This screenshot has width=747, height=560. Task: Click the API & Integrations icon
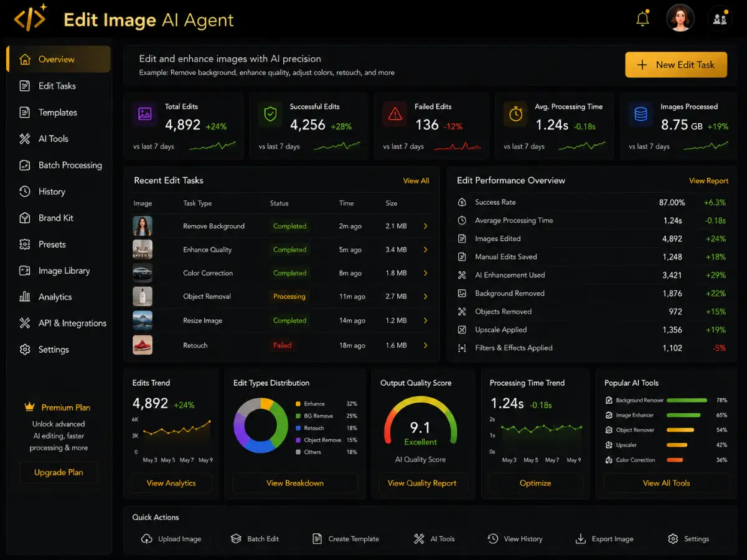click(25, 323)
